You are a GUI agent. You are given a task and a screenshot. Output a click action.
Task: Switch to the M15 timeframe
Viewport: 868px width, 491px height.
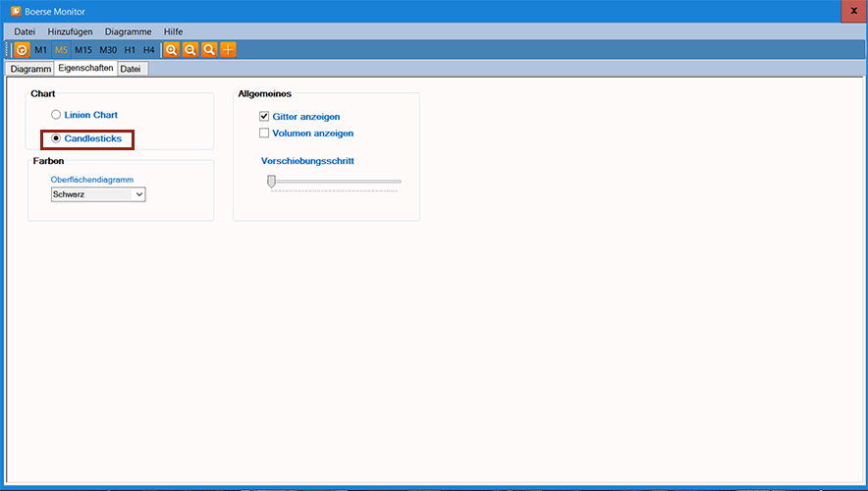pos(83,49)
